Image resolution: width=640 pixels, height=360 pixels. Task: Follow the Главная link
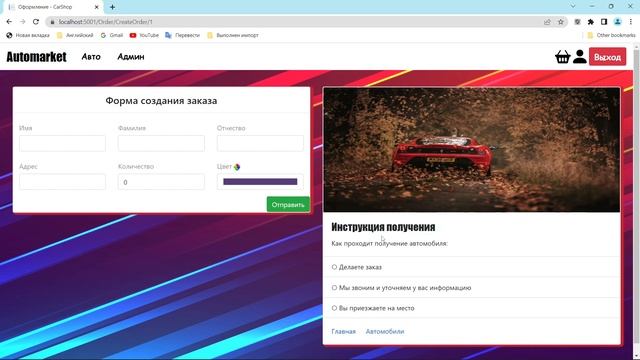point(343,331)
